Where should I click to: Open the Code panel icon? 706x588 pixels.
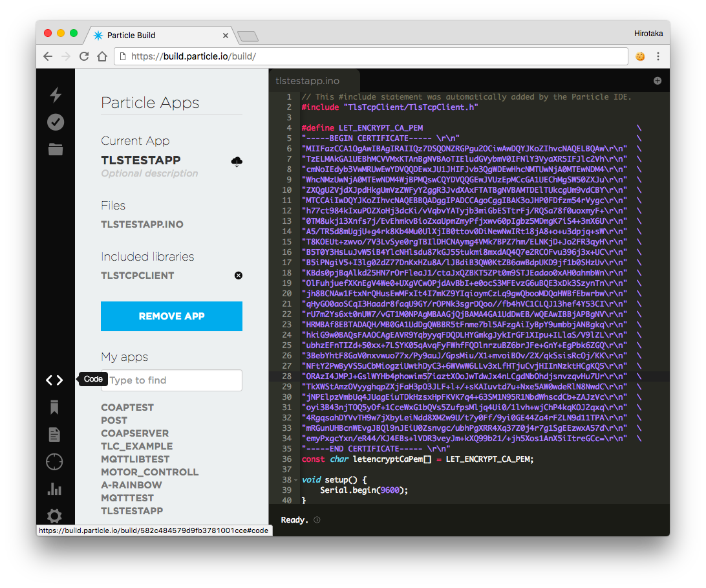(x=54, y=380)
